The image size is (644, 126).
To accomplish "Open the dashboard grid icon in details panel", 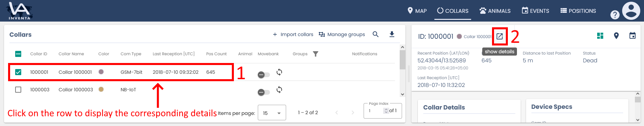I will coord(600,36).
